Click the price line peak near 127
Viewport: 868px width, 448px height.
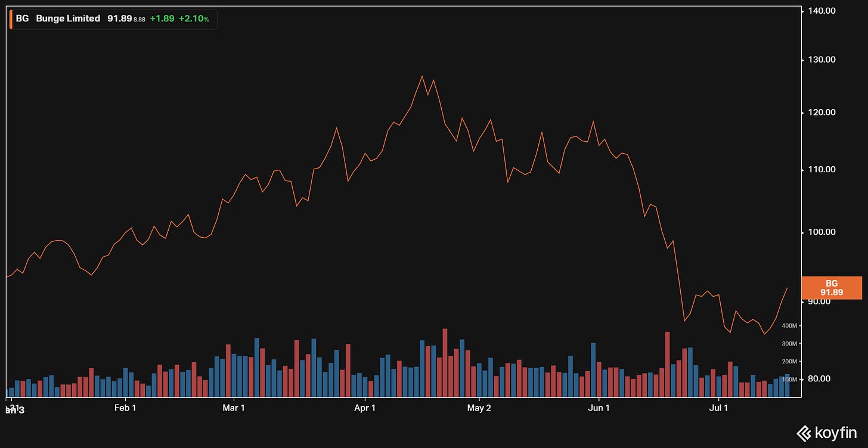(x=422, y=76)
